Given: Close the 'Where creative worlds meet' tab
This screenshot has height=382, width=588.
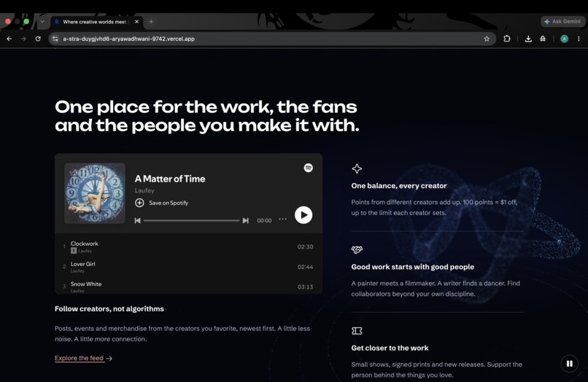Looking at the screenshot, I should tap(137, 22).
